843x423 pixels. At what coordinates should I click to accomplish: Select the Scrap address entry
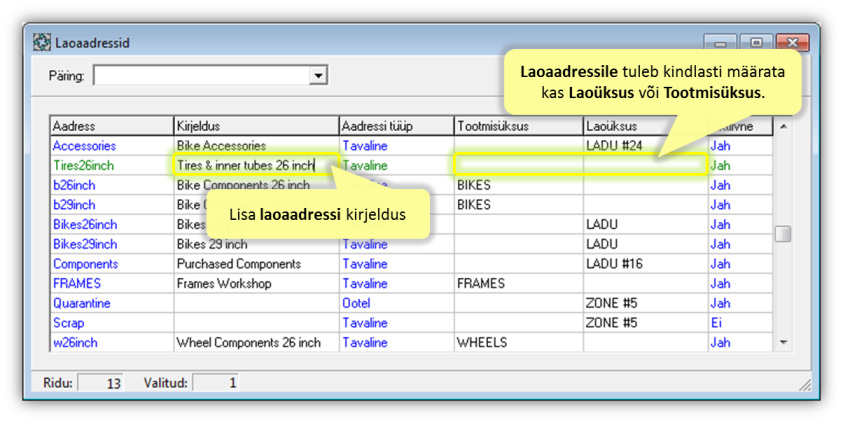click(69, 323)
